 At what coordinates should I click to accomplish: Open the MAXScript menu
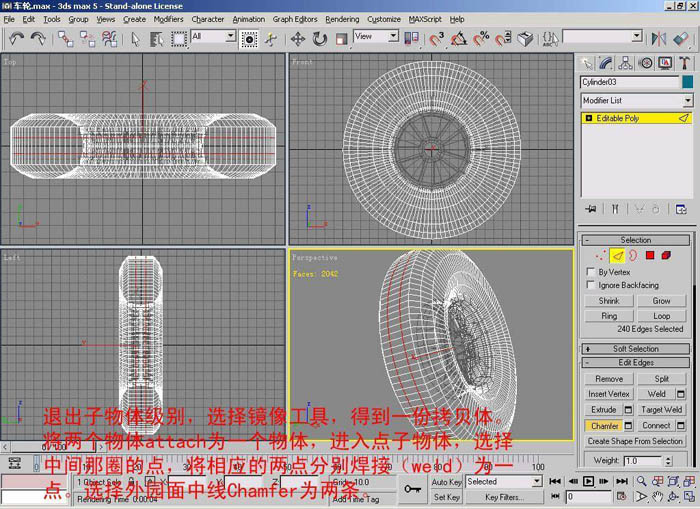(x=425, y=19)
